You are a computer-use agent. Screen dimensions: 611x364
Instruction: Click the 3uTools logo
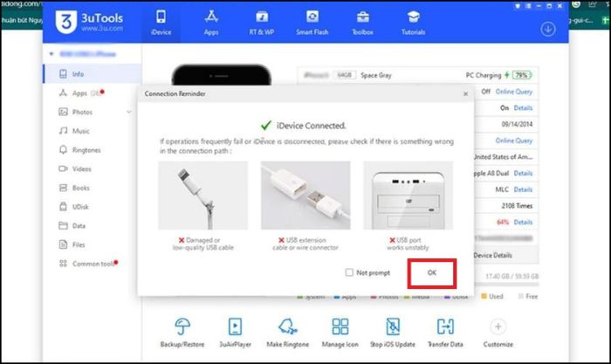pos(89,22)
